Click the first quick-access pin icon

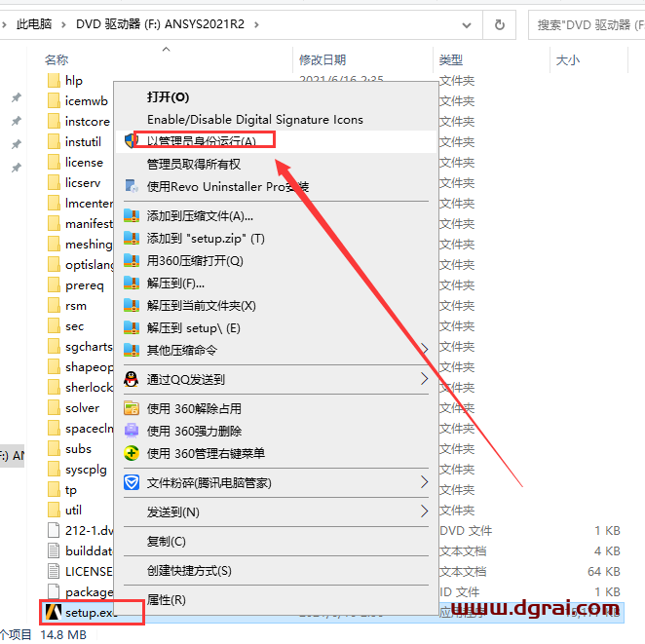[16, 97]
